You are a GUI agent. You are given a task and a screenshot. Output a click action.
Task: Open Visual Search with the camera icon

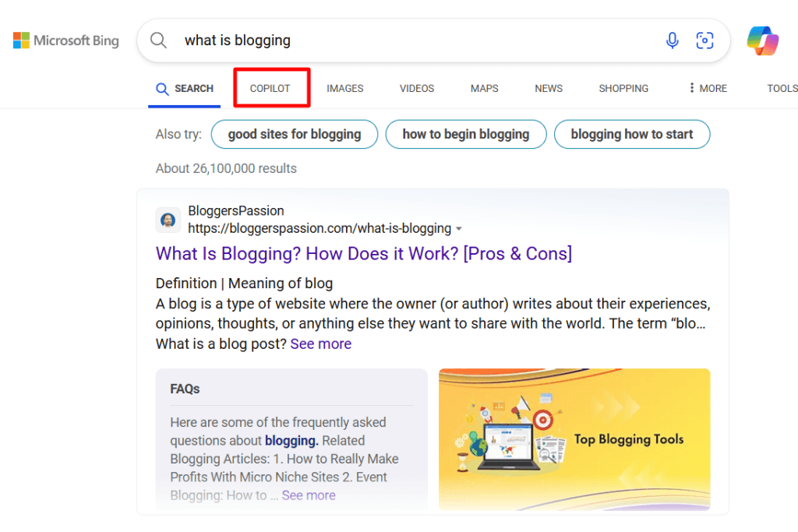coord(704,40)
